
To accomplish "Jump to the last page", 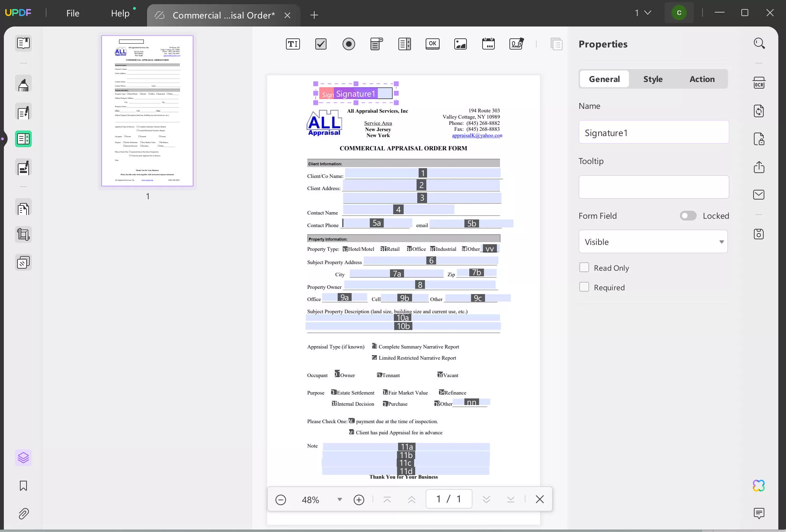I will 510,500.
